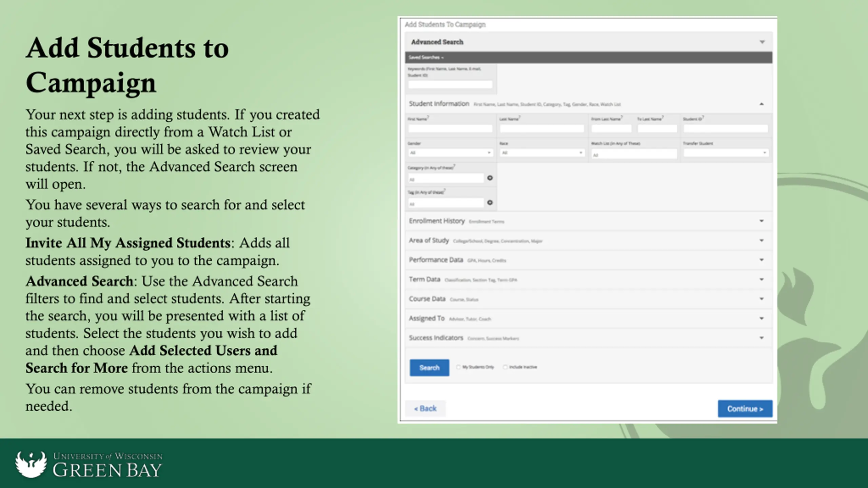Expand the Performance Data section

click(761, 260)
